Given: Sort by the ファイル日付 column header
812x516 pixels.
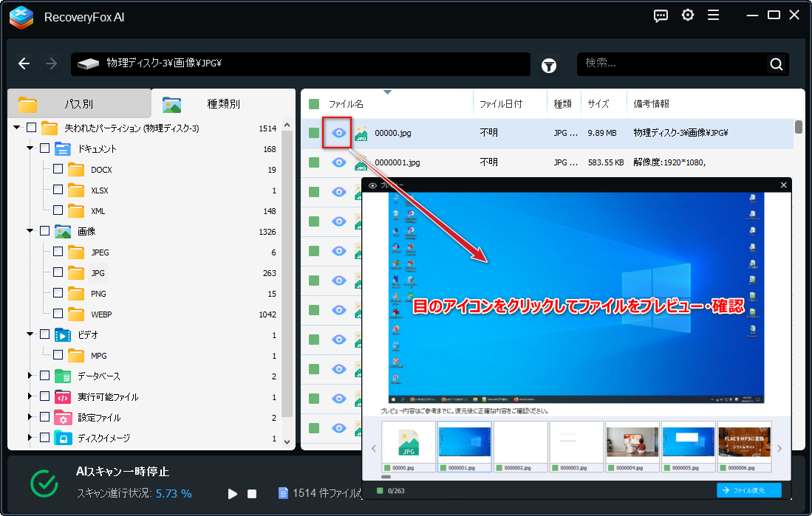Looking at the screenshot, I should click(501, 104).
